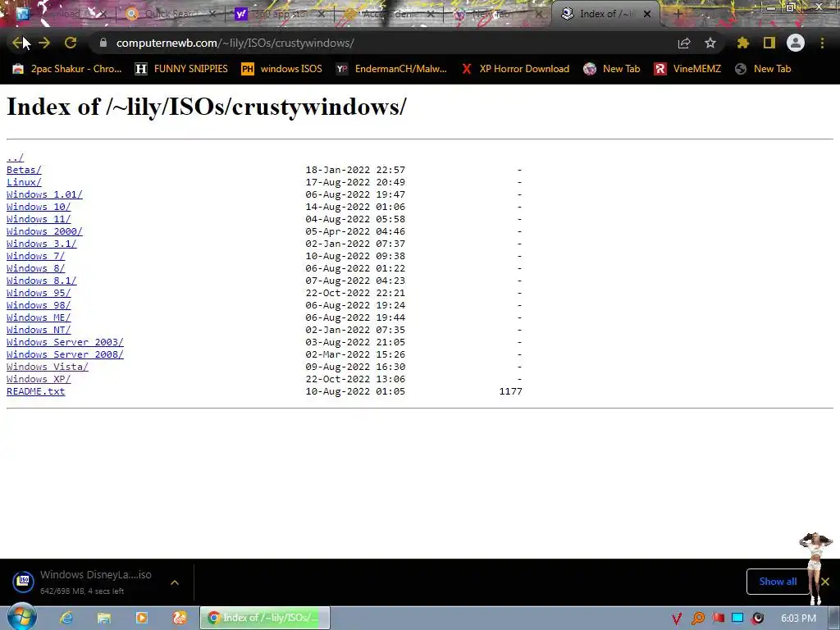Screen dimensions: 840x630
Task: Toggle the Chrome side panel icon
Action: click(x=769, y=43)
